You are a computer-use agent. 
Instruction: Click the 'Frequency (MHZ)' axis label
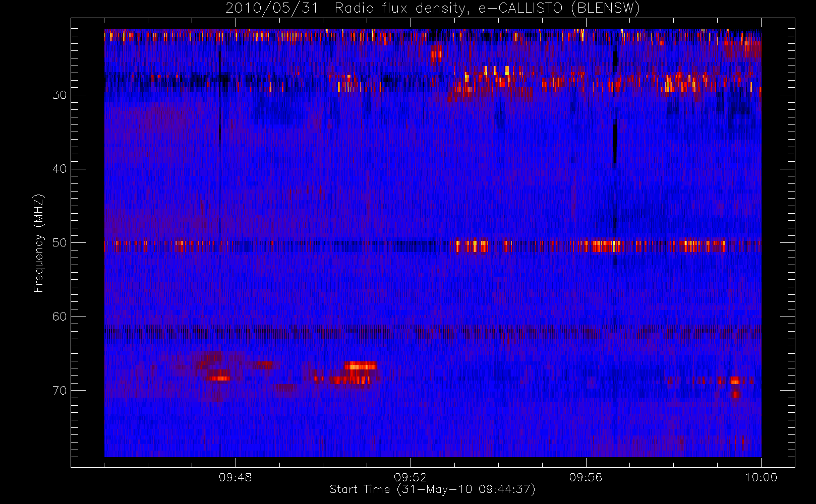(38, 243)
